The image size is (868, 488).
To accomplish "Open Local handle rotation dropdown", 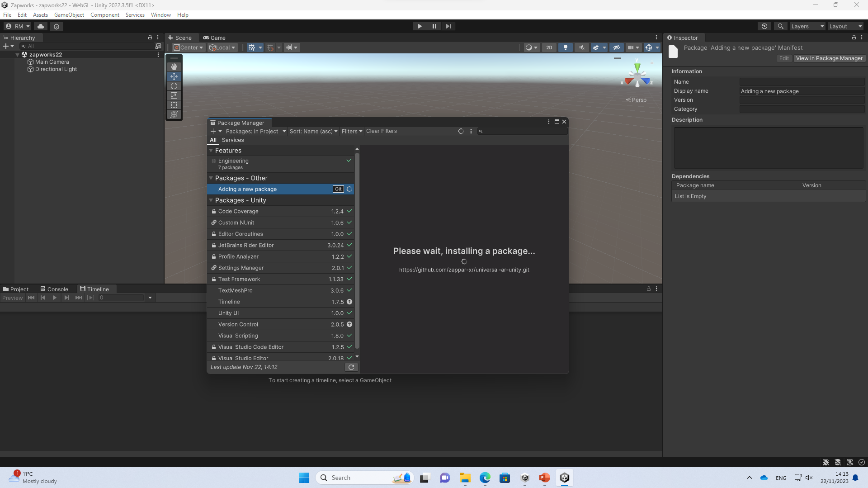I will 222,47.
